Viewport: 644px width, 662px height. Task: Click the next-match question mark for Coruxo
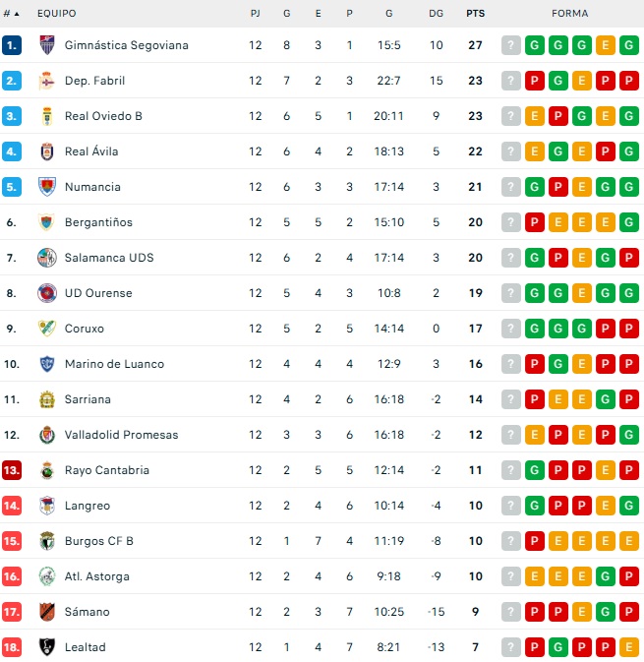510,329
